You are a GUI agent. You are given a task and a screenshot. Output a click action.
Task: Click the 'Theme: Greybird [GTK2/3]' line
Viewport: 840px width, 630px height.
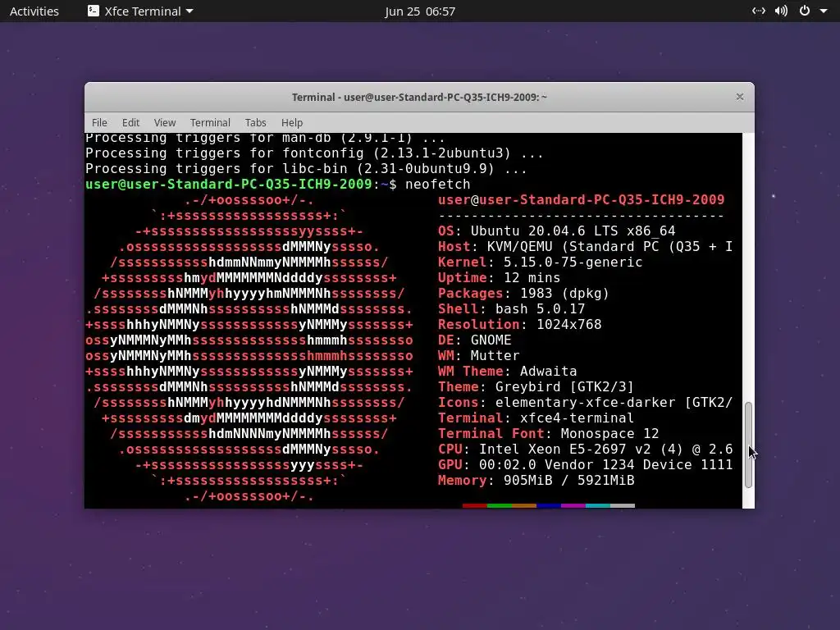536,386
